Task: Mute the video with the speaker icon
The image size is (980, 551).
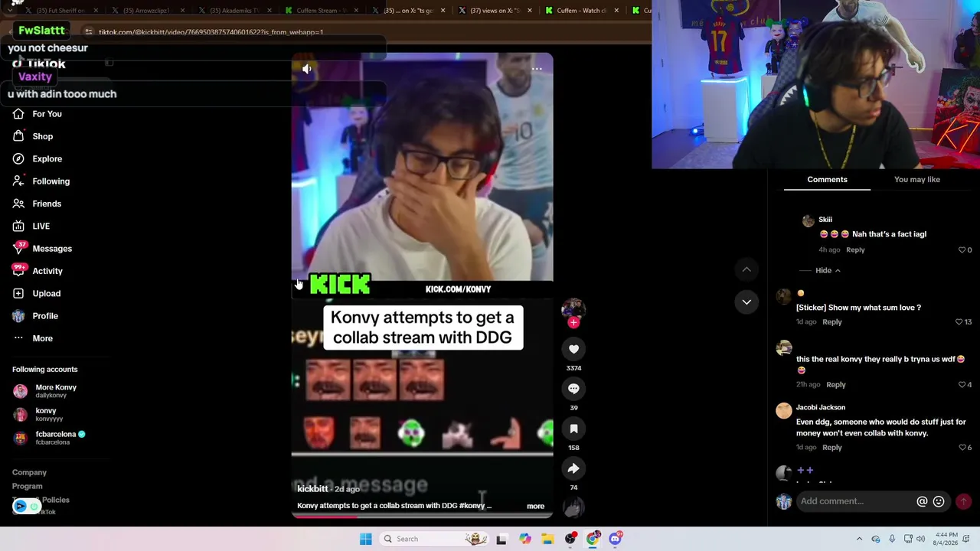Action: tap(307, 69)
